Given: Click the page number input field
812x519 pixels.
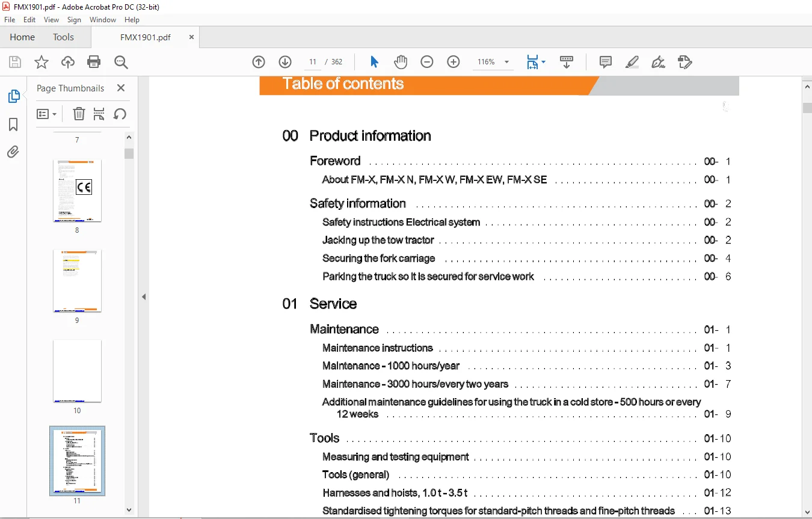Looking at the screenshot, I should pos(312,62).
